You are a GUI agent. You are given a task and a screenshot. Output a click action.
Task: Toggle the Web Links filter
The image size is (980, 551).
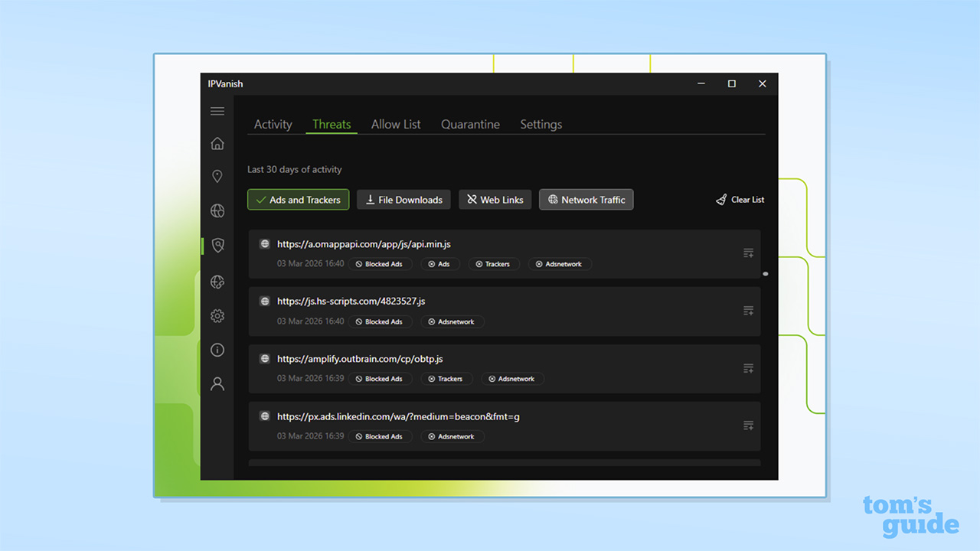click(495, 199)
